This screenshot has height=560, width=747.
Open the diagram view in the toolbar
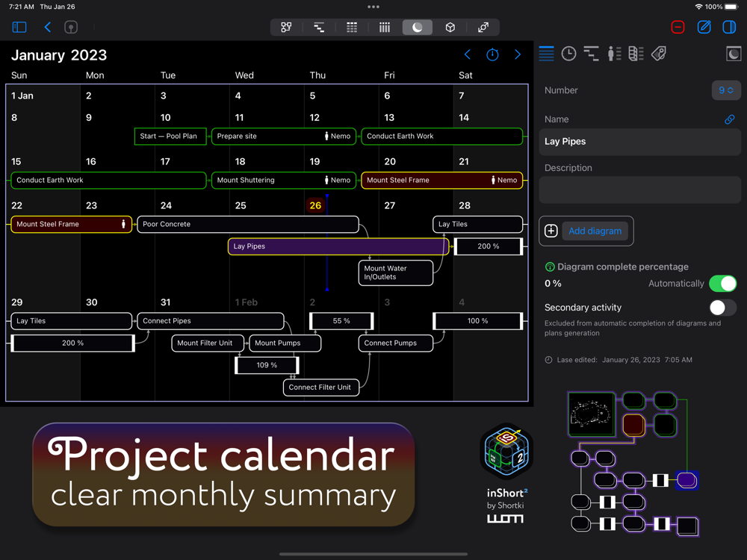pos(286,27)
